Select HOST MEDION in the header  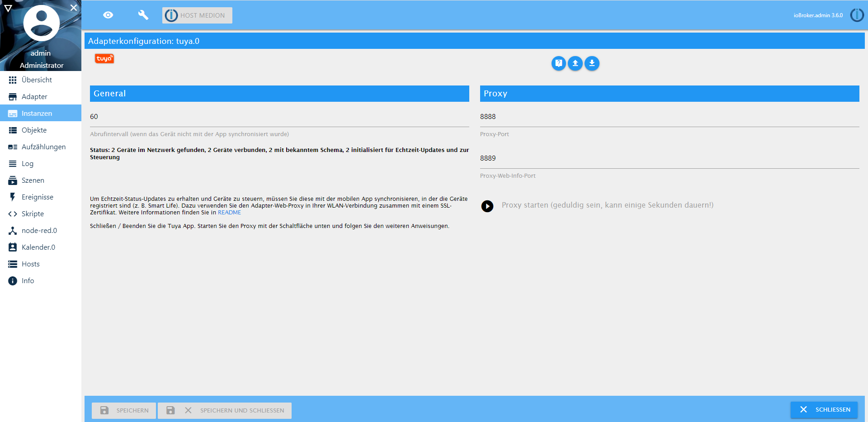(x=197, y=15)
